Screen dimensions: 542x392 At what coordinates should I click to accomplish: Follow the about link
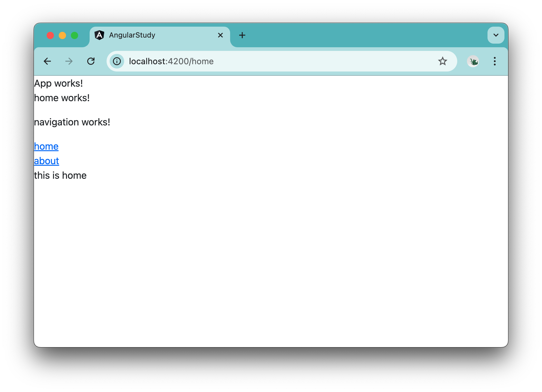(46, 161)
